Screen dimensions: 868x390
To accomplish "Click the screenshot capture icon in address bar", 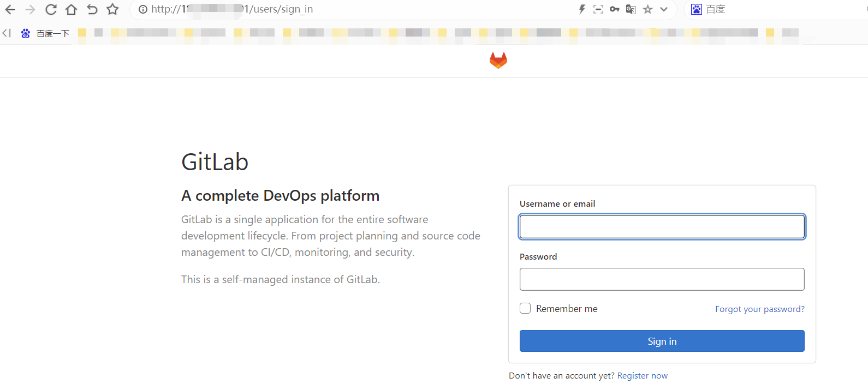I will (598, 9).
